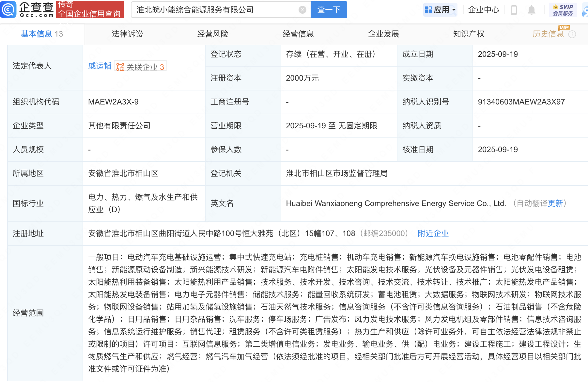Open SVIP 会员服务 crown badge

[x=563, y=10]
